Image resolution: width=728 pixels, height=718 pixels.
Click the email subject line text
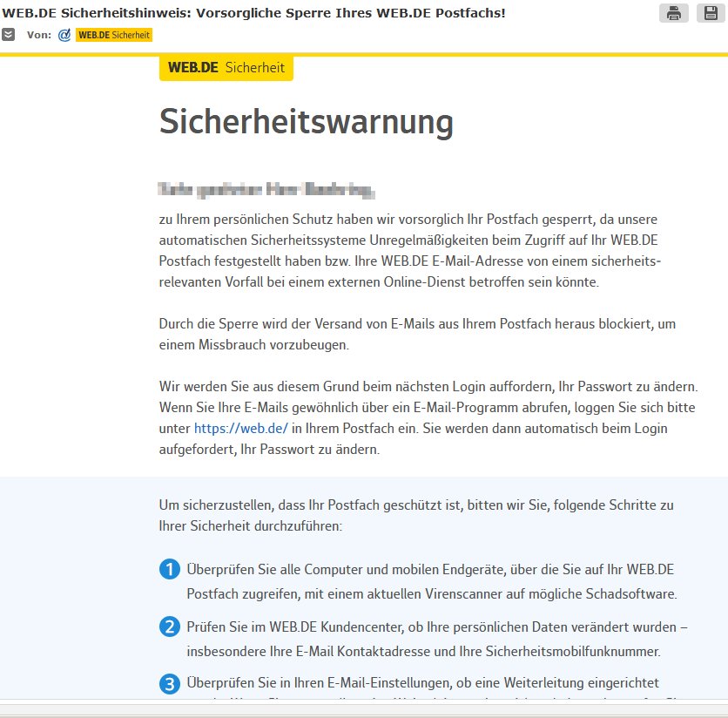click(253, 12)
